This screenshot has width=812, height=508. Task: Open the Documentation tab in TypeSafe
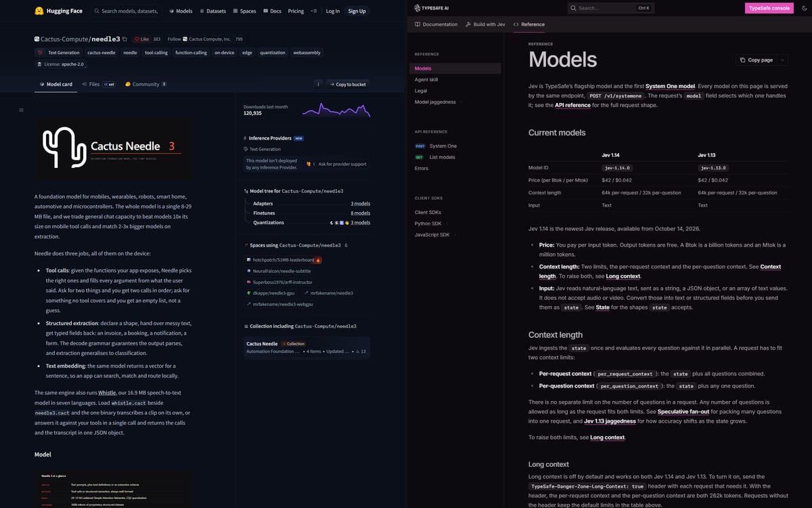pos(436,24)
